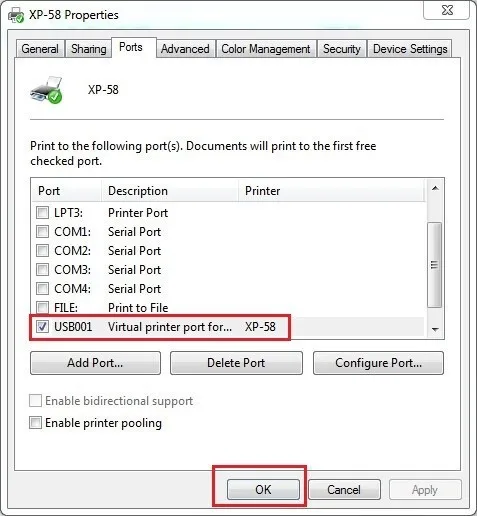Enable printer pooling checkbox
This screenshot has width=477, height=516.
coord(35,422)
